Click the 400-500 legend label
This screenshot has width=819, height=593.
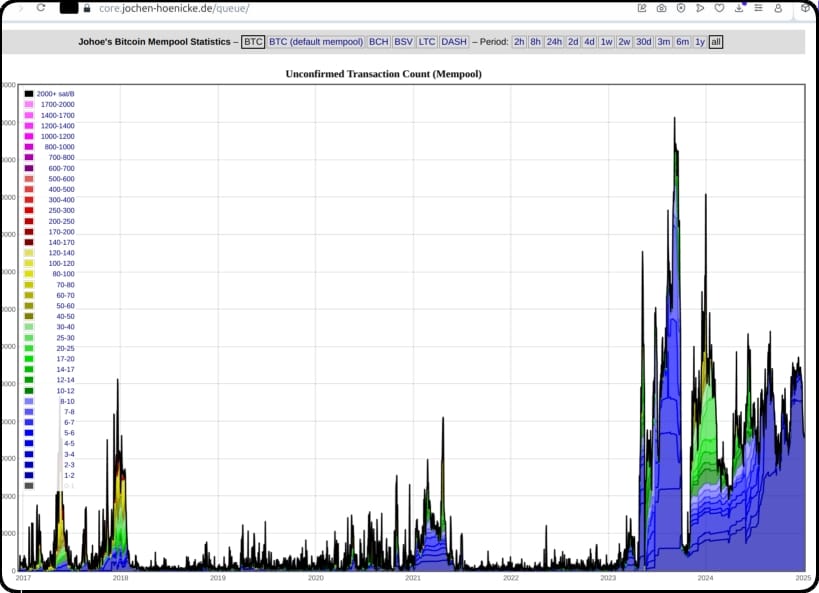tap(62, 189)
